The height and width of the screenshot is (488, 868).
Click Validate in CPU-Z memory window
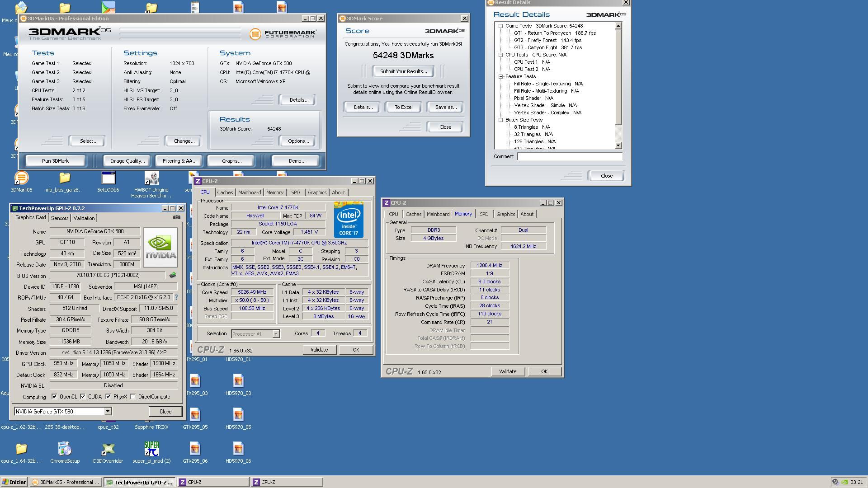pos(507,371)
